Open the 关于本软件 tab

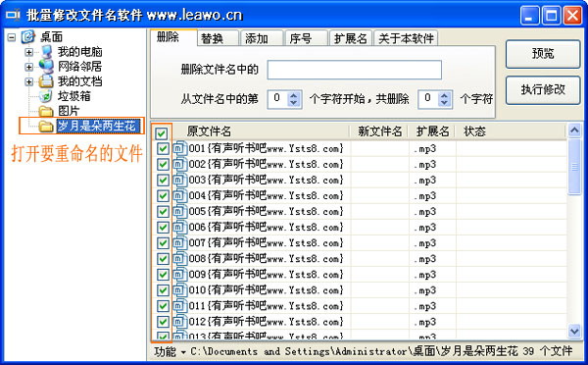click(406, 38)
